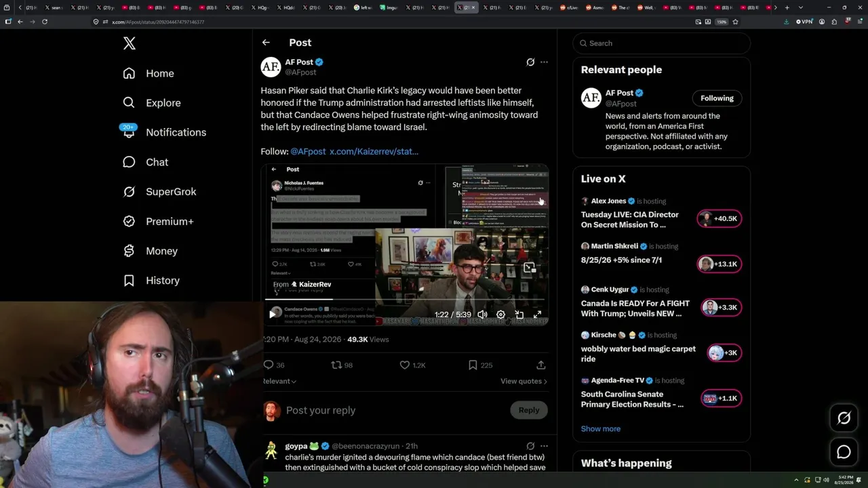Open History in the X sidebar

pos(151,281)
